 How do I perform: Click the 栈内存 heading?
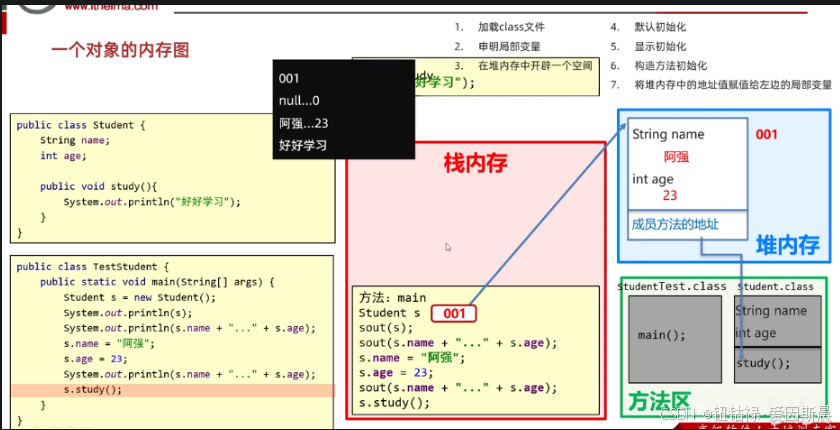[476, 164]
